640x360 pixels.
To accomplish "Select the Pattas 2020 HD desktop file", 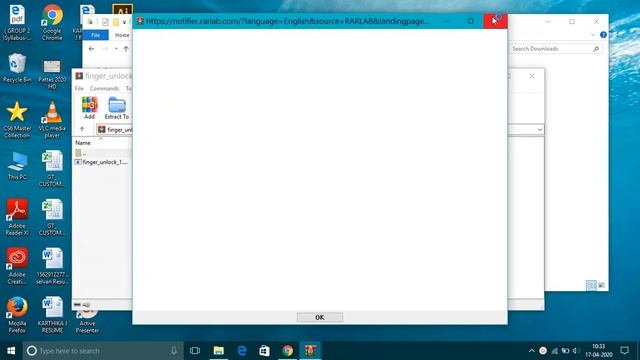I will pyautogui.click(x=52, y=72).
